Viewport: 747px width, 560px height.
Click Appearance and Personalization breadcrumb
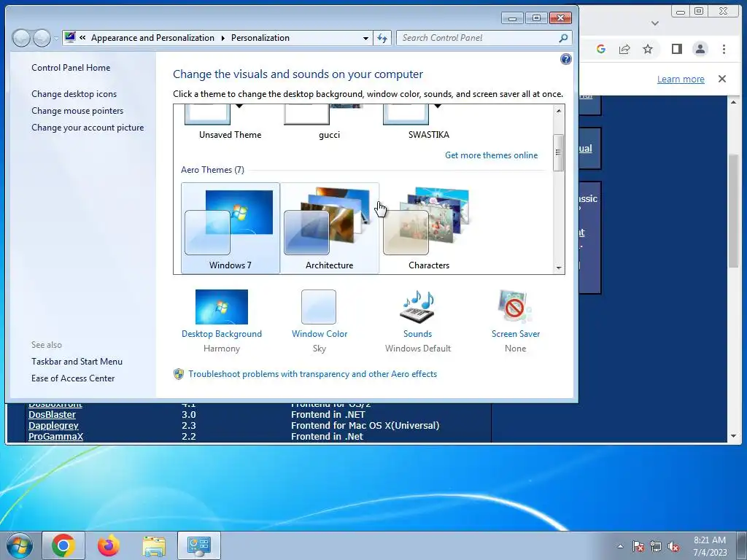[x=152, y=38]
